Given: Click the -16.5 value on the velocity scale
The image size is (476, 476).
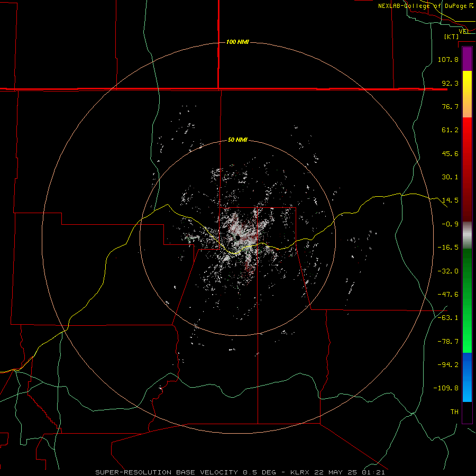Looking at the screenshot, I should (x=448, y=248).
